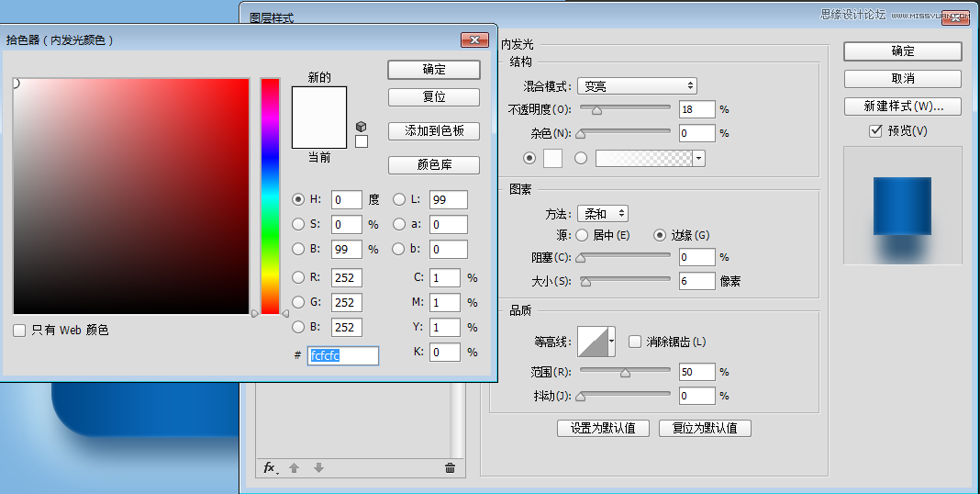Click 取消 in Layer Style dialog
Image resolution: width=980 pixels, height=494 pixels.
[903, 79]
